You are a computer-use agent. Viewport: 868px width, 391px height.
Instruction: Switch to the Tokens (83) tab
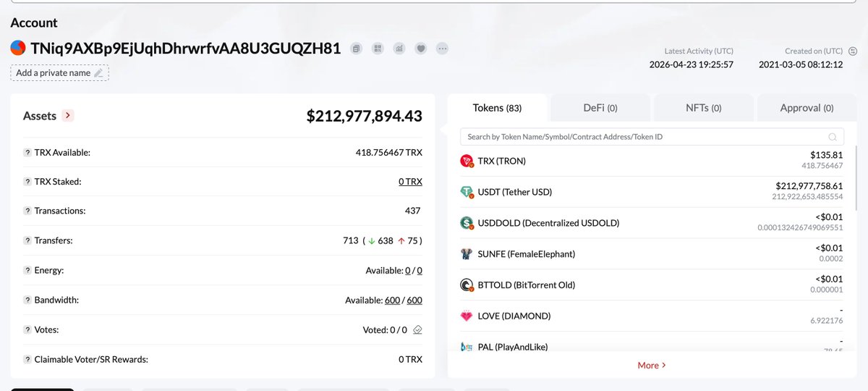[x=497, y=108]
